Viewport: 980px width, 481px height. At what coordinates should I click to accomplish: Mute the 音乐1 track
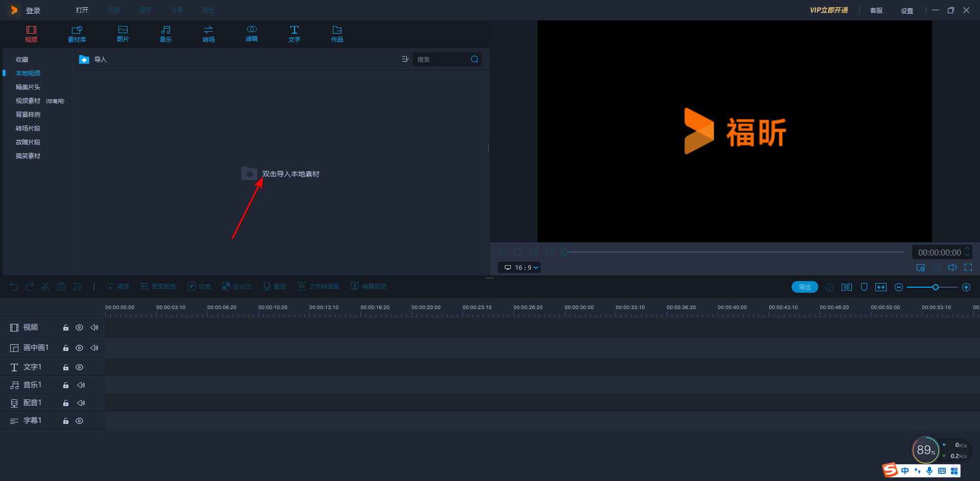coord(81,385)
